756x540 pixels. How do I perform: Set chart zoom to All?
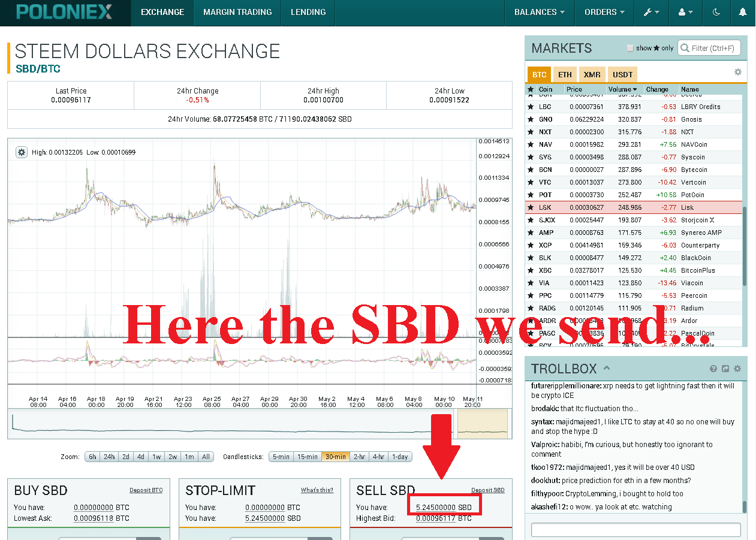point(206,457)
